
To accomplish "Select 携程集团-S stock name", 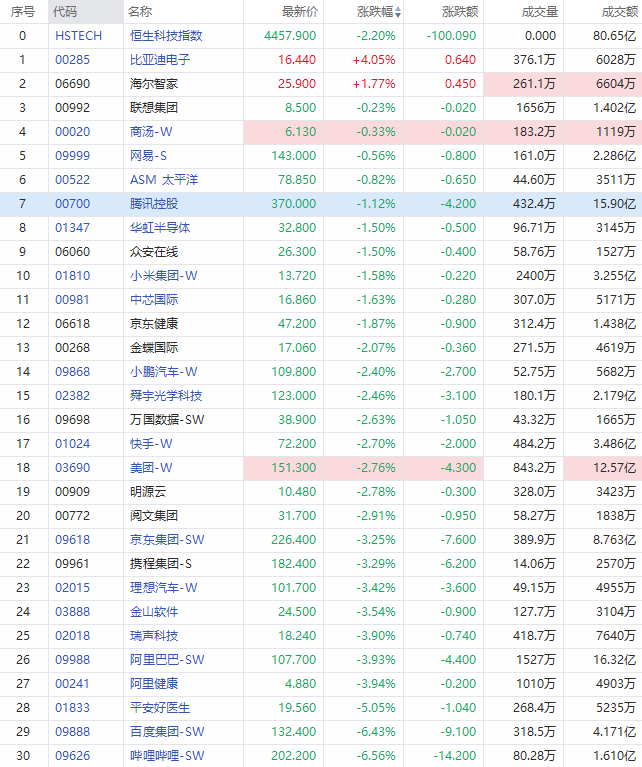I will pyautogui.click(x=160, y=563).
